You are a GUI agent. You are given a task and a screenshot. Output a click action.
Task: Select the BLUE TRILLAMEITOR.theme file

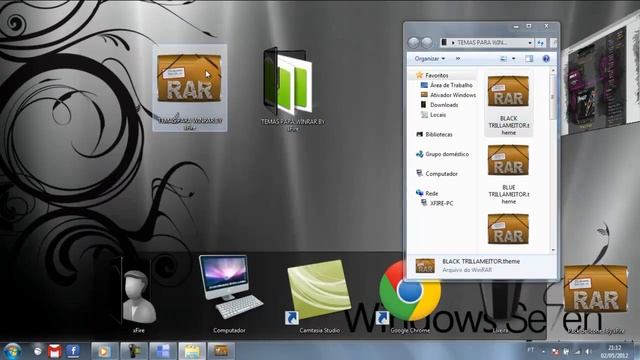[x=509, y=175]
